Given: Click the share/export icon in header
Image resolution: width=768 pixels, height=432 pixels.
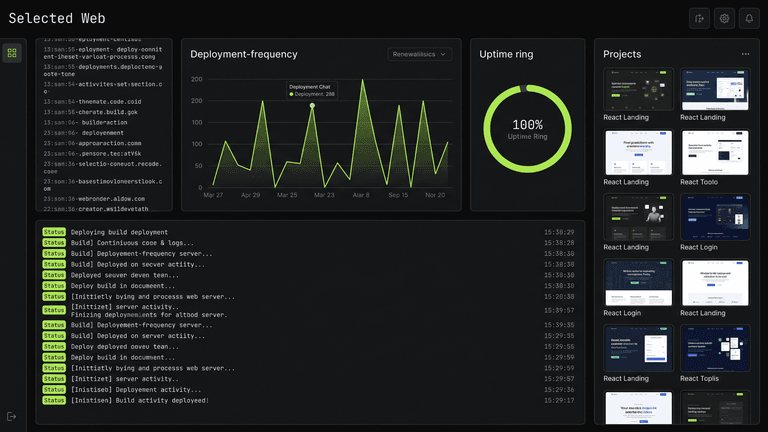Looking at the screenshot, I should pyautogui.click(x=699, y=19).
